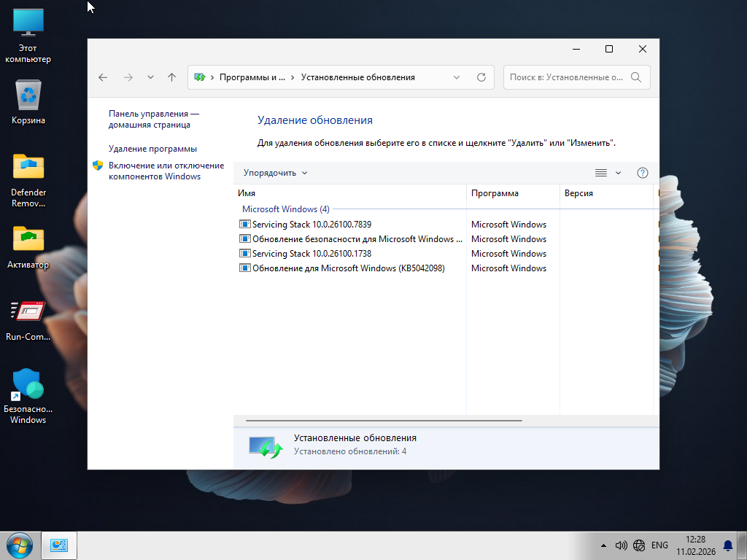Open Включение или отключение компонентов Windows
Viewport: 747px width, 560px height.
coord(166,171)
